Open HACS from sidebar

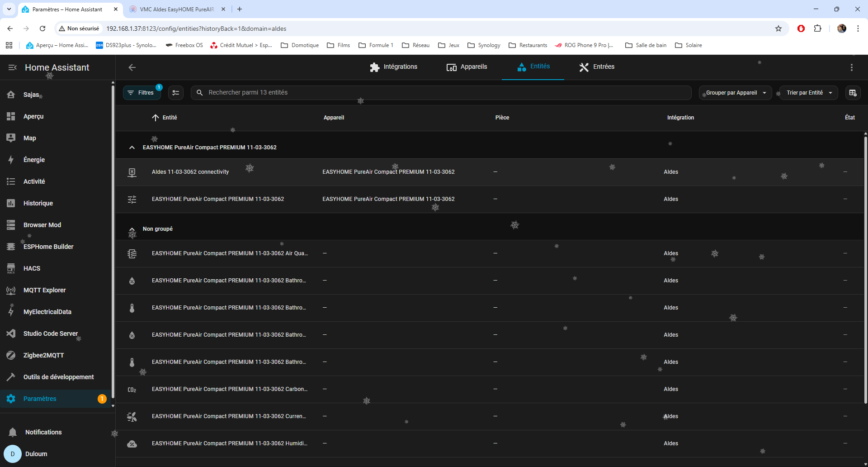coord(55,268)
